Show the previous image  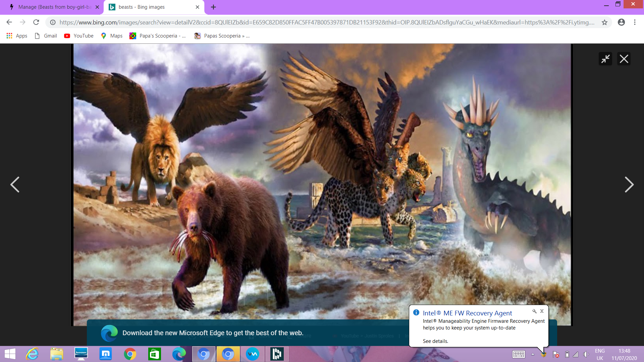point(15,184)
